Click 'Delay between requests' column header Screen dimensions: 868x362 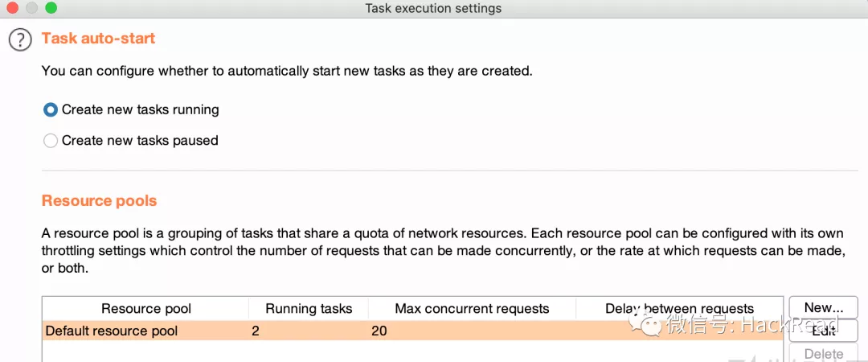tap(679, 309)
